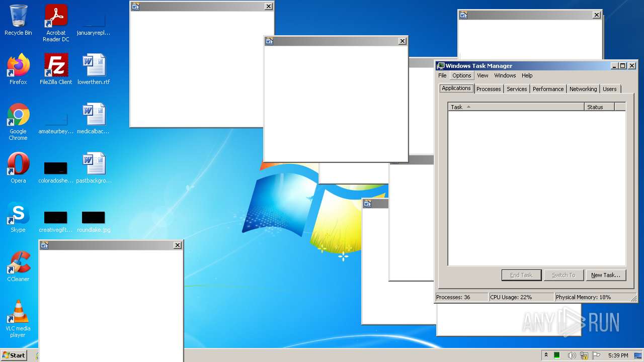The height and width of the screenshot is (362, 644).
Task: Open the FileZilla Client shortcut
Action: 56,69
